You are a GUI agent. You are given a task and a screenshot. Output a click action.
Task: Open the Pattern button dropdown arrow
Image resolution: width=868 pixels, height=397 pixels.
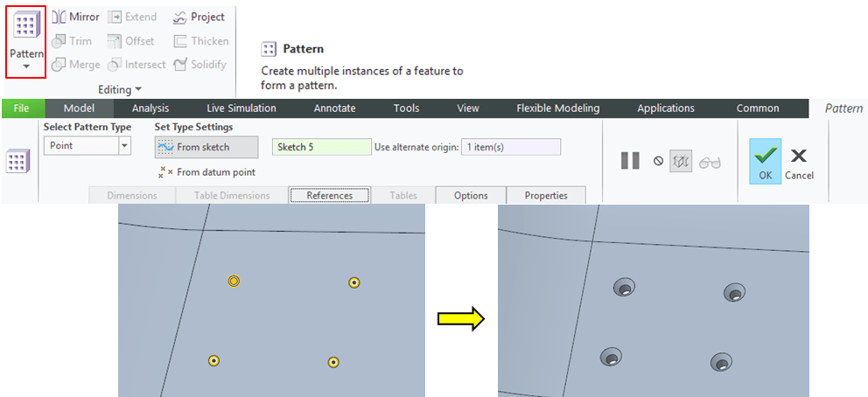click(25, 66)
